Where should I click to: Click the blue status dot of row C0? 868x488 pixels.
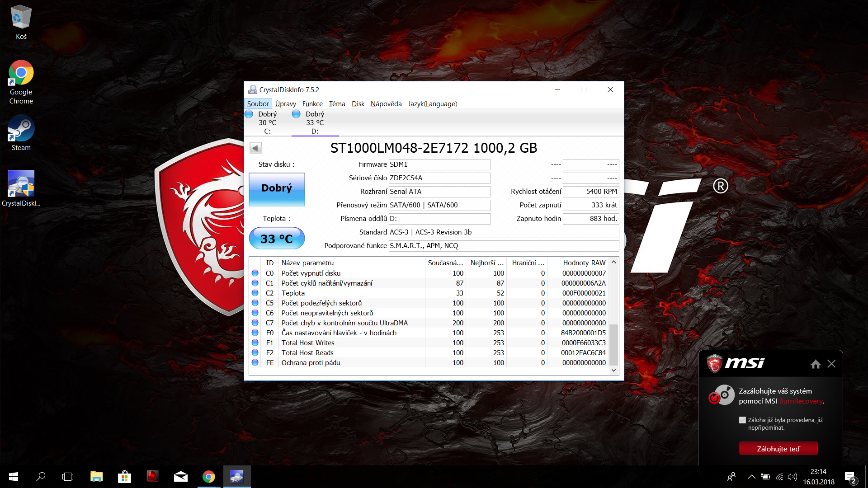pyautogui.click(x=255, y=273)
